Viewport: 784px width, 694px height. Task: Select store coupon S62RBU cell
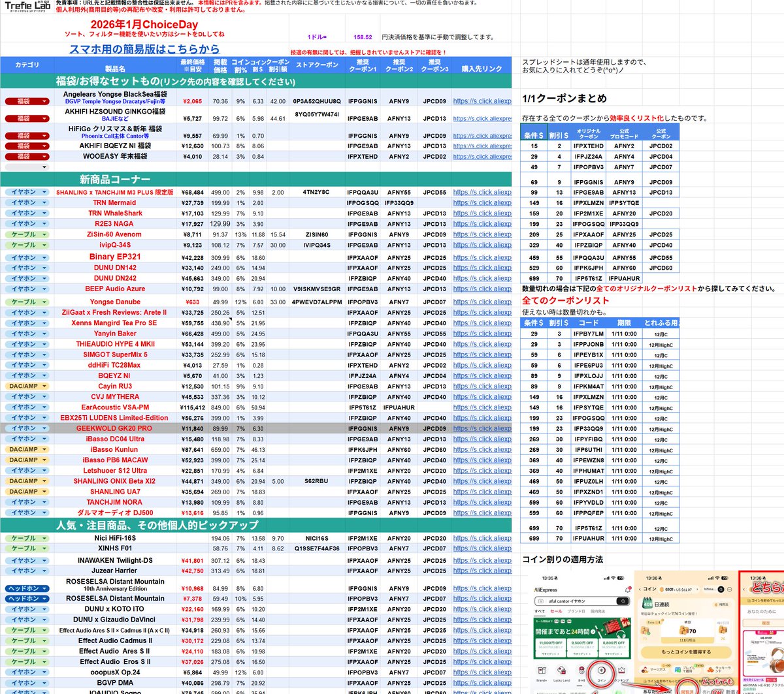[x=317, y=481]
